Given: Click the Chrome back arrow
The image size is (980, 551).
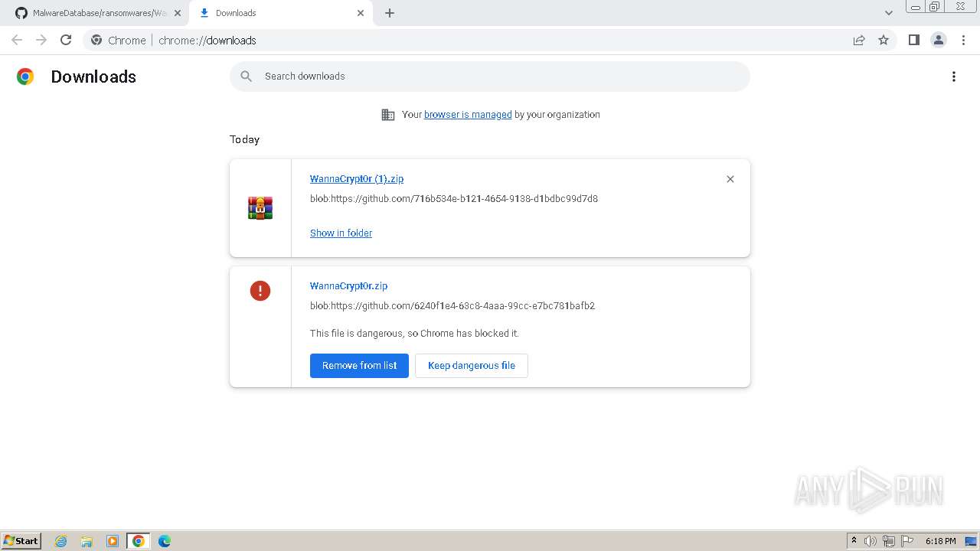Looking at the screenshot, I should pos(17,40).
